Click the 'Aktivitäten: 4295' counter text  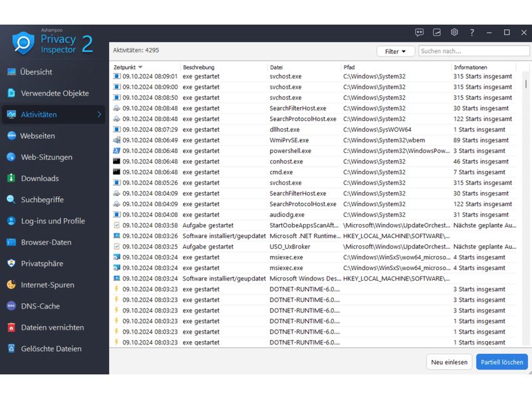coord(136,51)
